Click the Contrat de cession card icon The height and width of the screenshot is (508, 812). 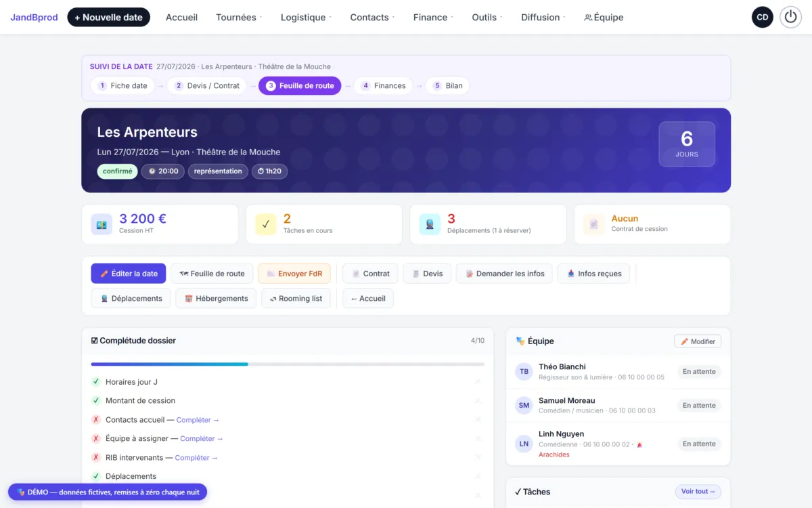point(594,224)
